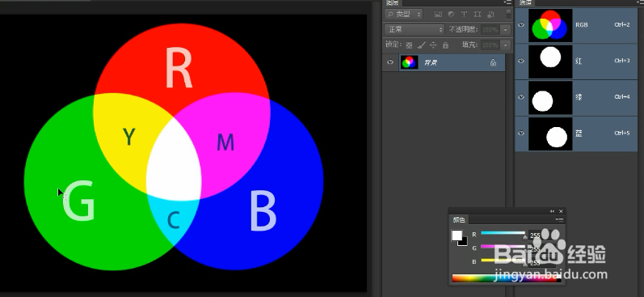This screenshot has height=297, width=644.
Task: Open the blend mode 正常 dropdown
Action: 415,30
